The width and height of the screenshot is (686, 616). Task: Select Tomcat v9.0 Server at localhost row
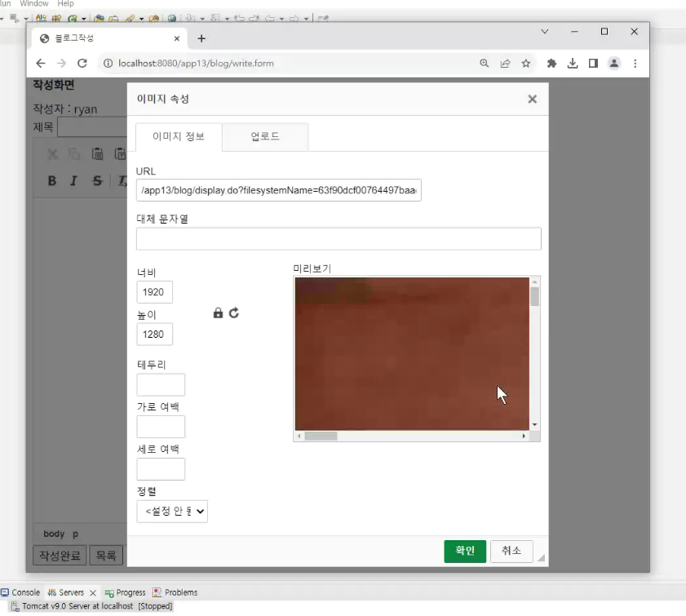click(92, 606)
